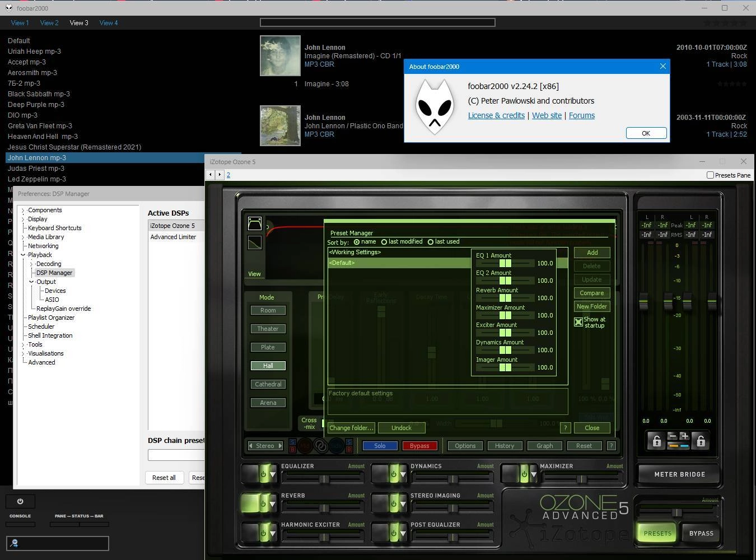This screenshot has height=560, width=756.
Task: Toggle the Harmonic Exciter power switch
Action: click(264, 533)
